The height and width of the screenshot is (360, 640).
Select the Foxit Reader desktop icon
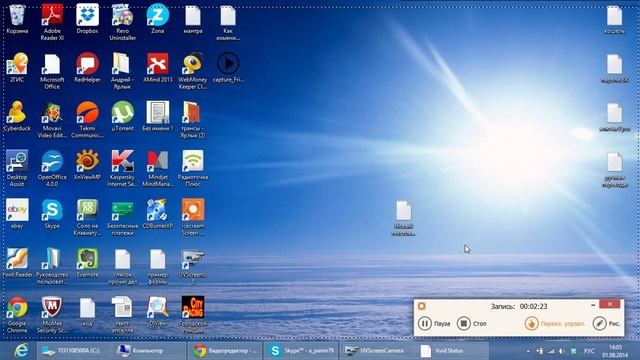17,263
